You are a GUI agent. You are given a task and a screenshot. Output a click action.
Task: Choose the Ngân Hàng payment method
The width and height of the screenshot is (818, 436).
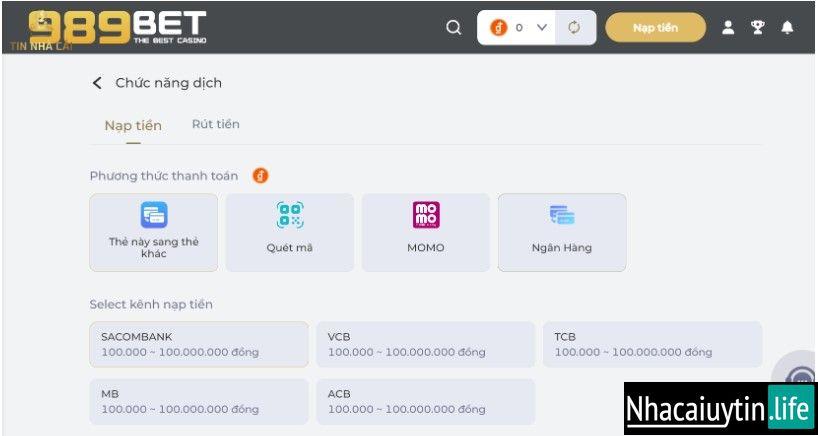pos(561,232)
